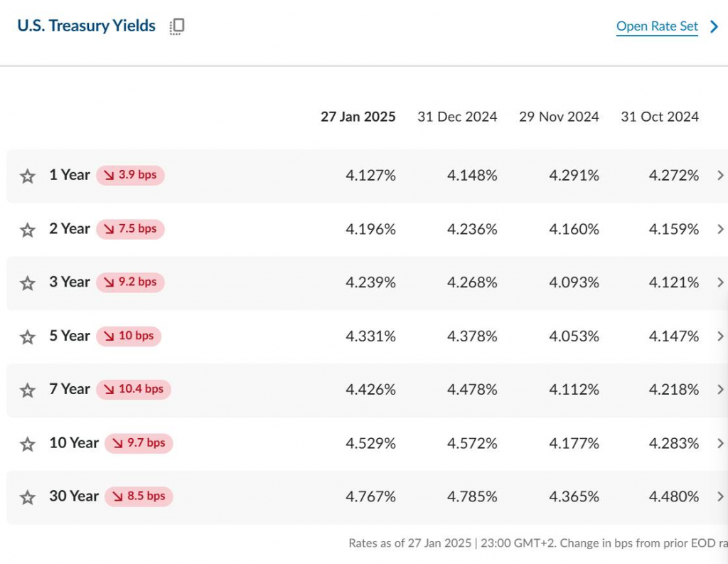Expand the 5 Year row details chevron
This screenshot has height=564, width=728.
pyautogui.click(x=720, y=336)
